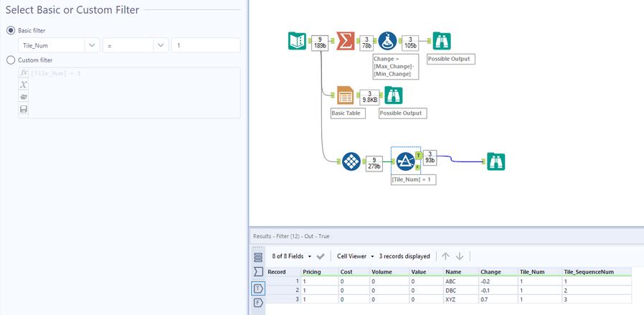Select the Tile tool icon
Viewport: 644px width, 315px height.
(x=351, y=161)
